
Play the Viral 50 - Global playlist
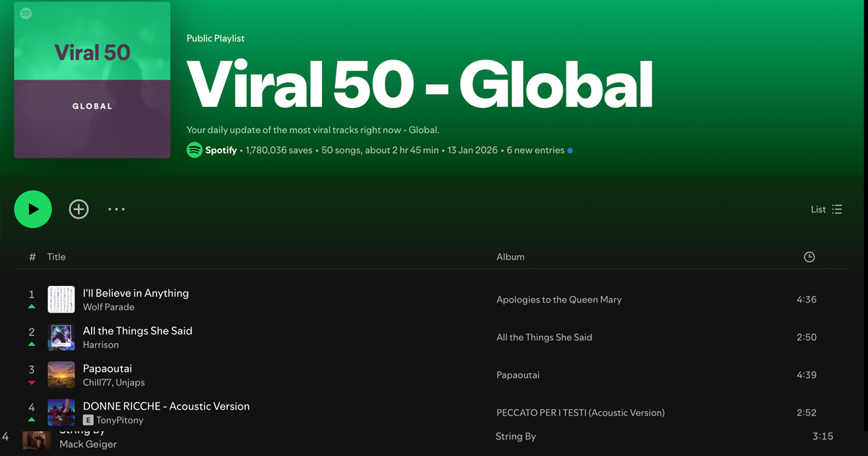[33, 209]
